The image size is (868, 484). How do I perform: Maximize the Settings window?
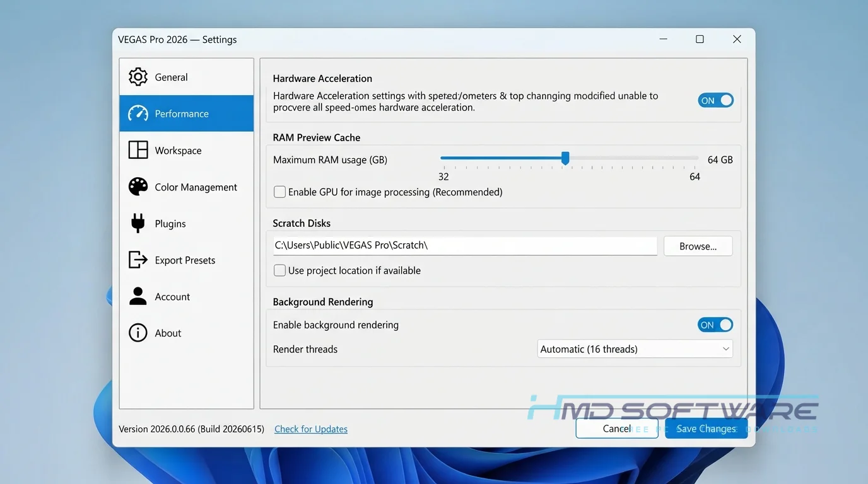coord(700,39)
